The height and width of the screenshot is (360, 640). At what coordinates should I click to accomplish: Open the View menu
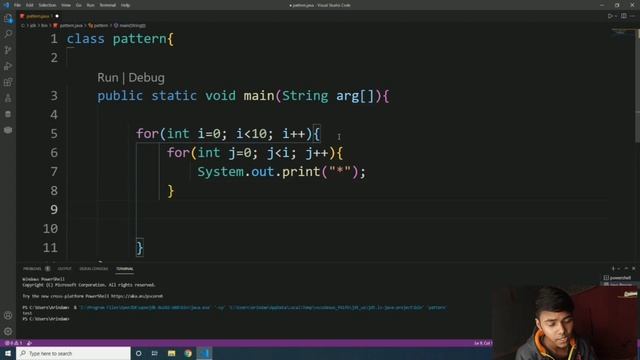(66, 5)
